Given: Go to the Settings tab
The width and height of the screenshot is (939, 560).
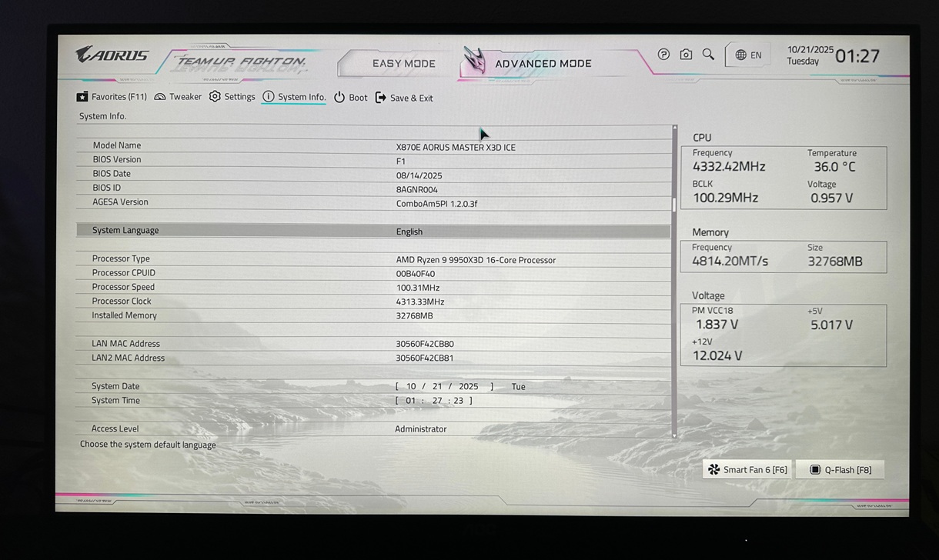Looking at the screenshot, I should [232, 97].
